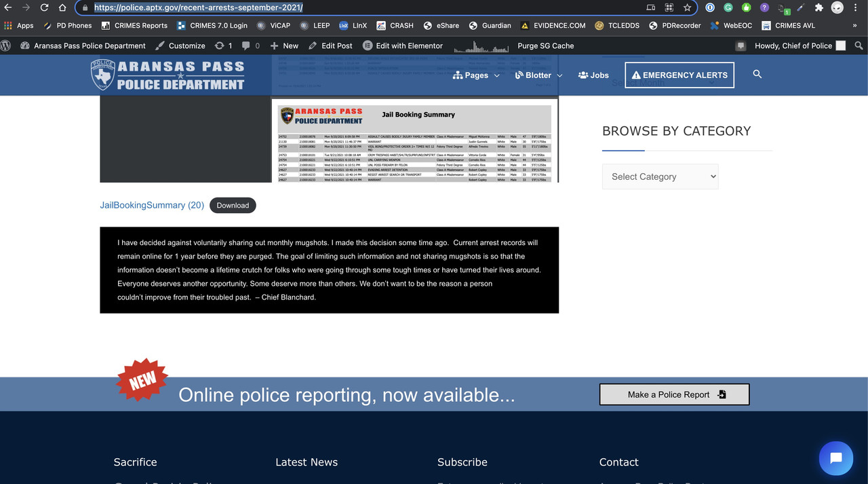868x484 pixels.
Task: Open Chrome's three-dot menu
Action: 856,7
